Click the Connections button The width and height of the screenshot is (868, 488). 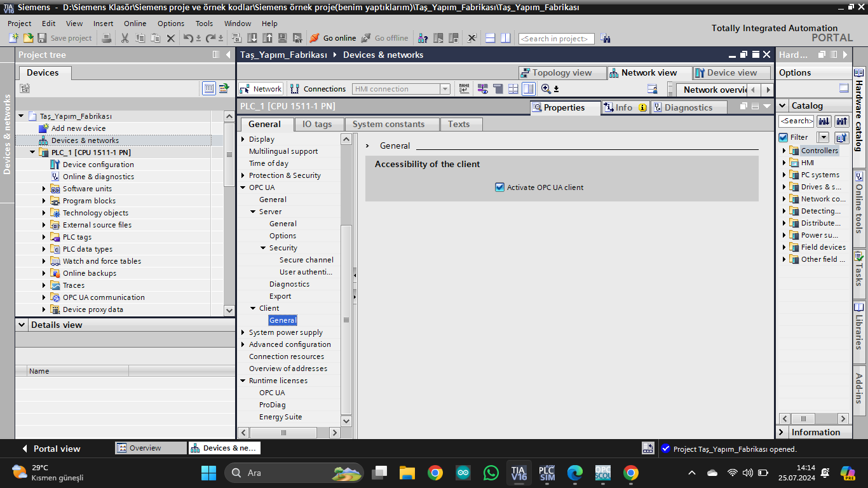pyautogui.click(x=318, y=89)
